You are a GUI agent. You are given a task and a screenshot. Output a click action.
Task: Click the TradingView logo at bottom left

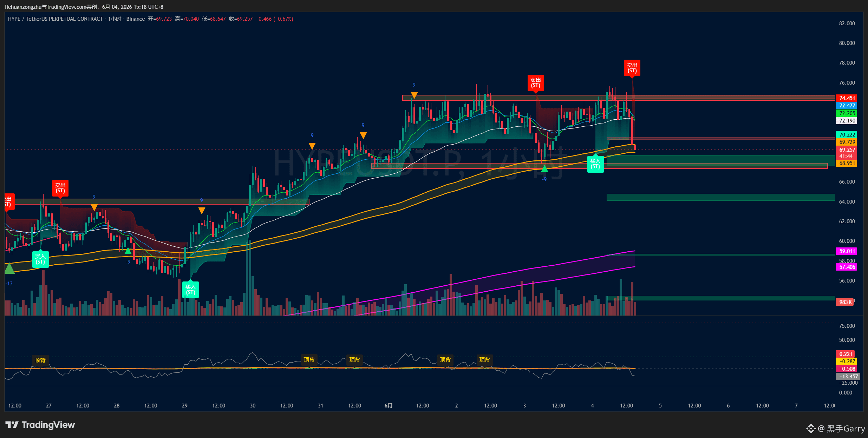pyautogui.click(x=40, y=425)
